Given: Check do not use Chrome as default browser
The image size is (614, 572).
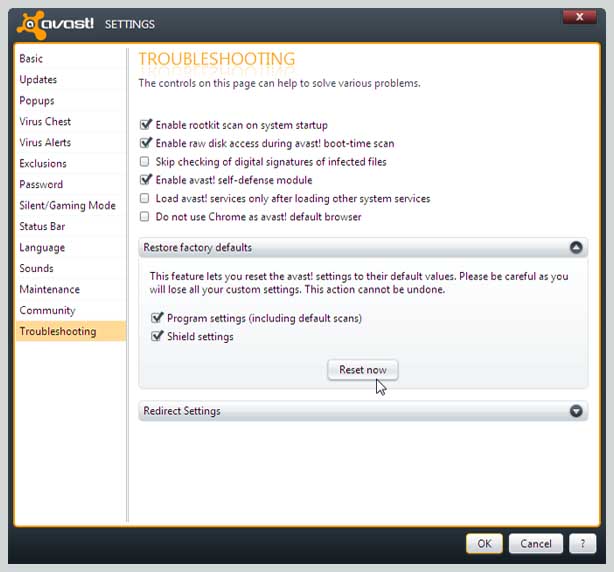Looking at the screenshot, I should click(x=144, y=217).
